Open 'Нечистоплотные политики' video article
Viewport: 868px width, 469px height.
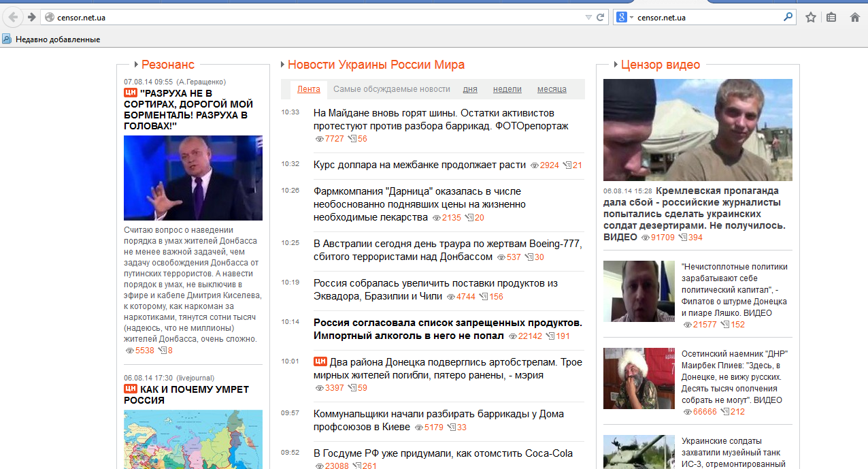click(735, 289)
